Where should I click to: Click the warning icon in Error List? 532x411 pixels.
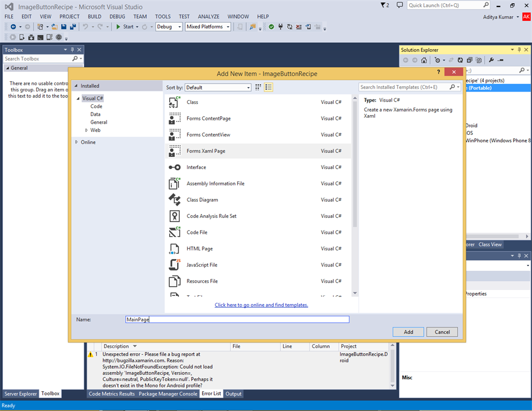(90, 354)
